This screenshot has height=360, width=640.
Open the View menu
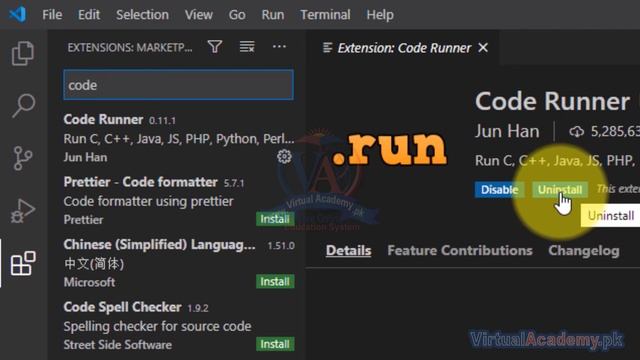click(x=198, y=15)
